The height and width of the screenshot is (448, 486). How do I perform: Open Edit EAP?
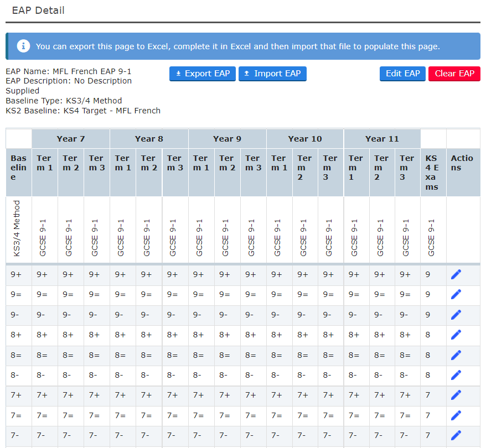(x=402, y=74)
